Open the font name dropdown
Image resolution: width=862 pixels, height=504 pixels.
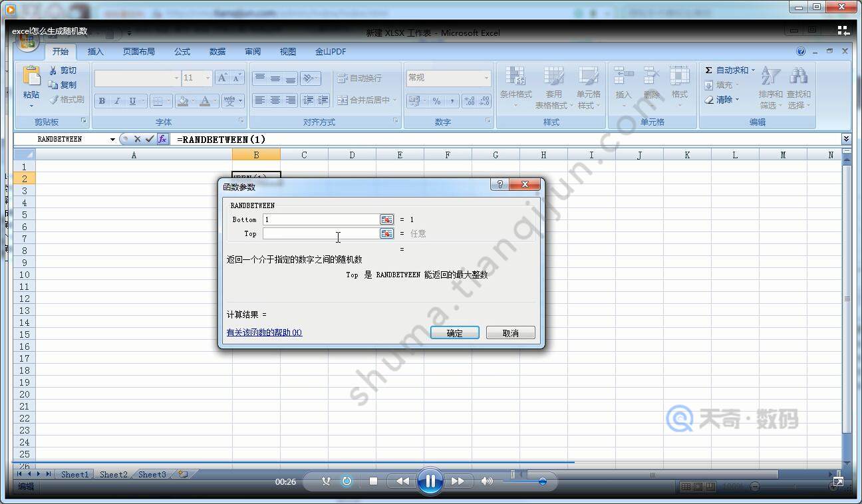[176, 78]
